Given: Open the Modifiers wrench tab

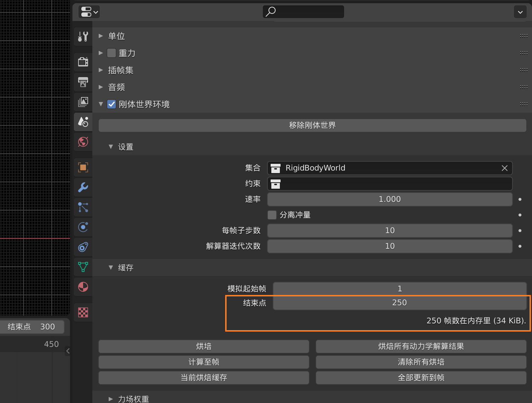Looking at the screenshot, I should [x=83, y=187].
